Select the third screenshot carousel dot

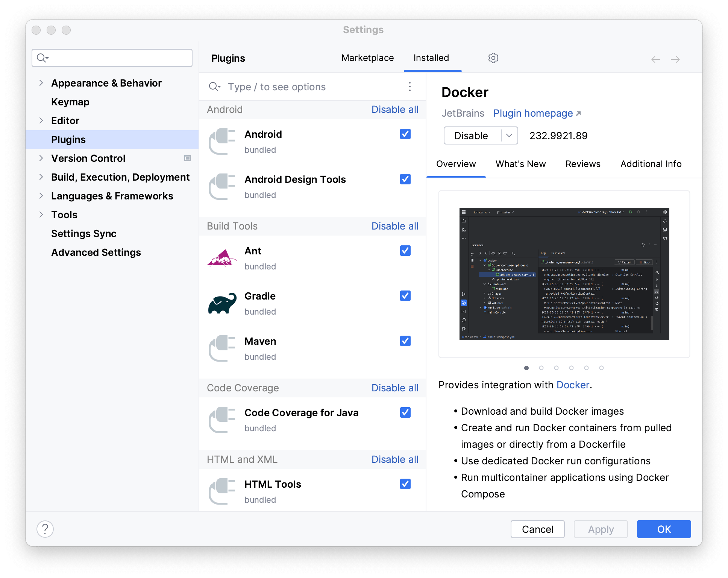point(556,368)
